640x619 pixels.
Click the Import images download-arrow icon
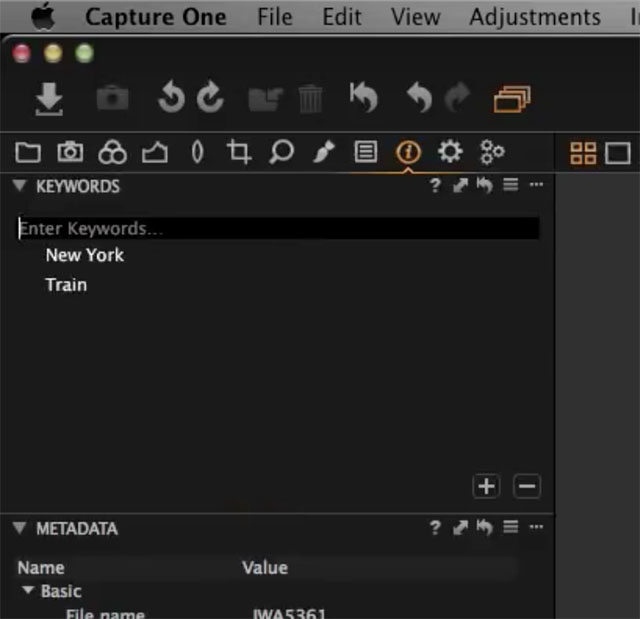click(49, 99)
